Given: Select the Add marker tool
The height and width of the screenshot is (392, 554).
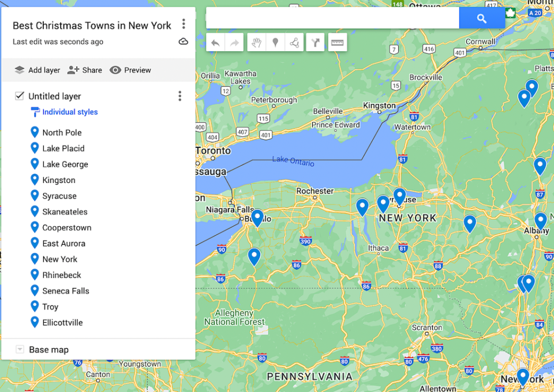Looking at the screenshot, I should click(x=275, y=42).
